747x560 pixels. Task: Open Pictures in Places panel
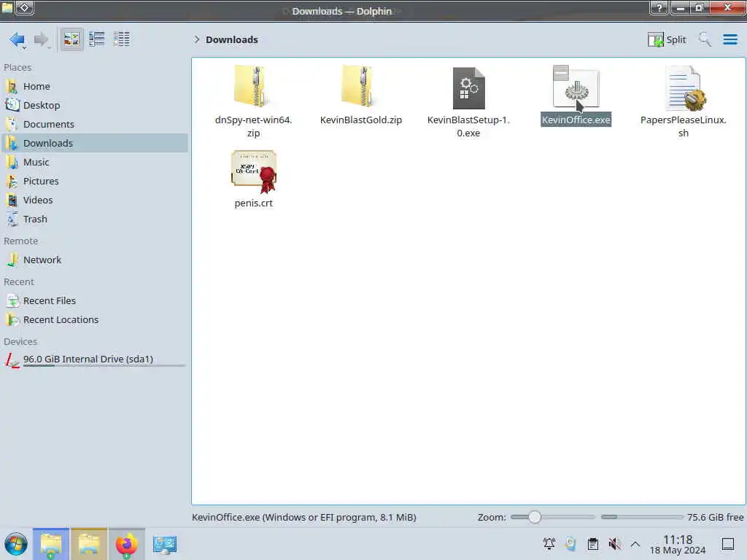point(94,182)
